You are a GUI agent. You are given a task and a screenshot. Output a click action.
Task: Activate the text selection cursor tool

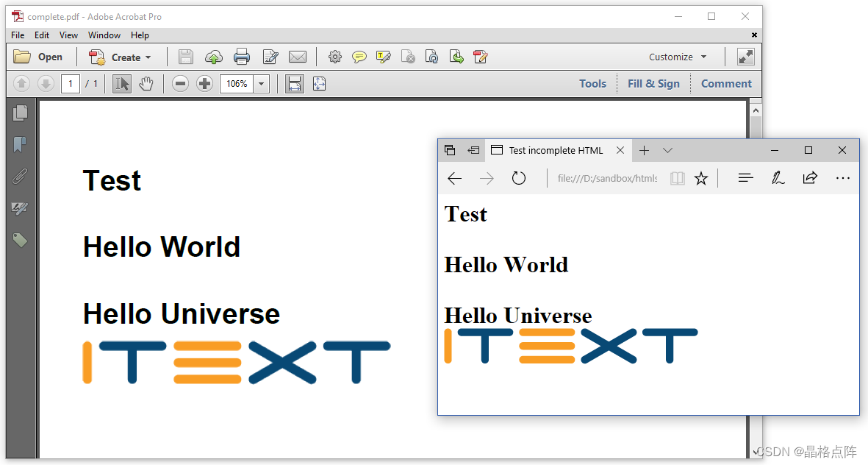tap(122, 84)
